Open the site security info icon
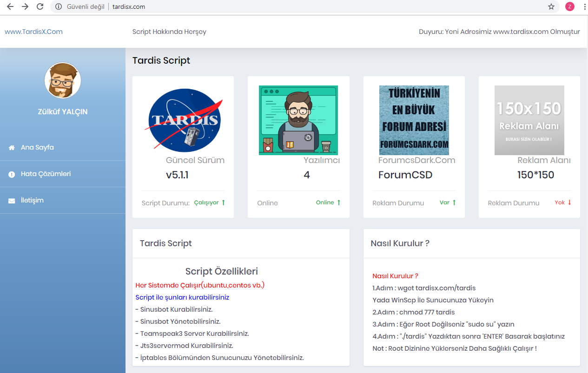The height and width of the screenshot is (373, 588). 59,7
